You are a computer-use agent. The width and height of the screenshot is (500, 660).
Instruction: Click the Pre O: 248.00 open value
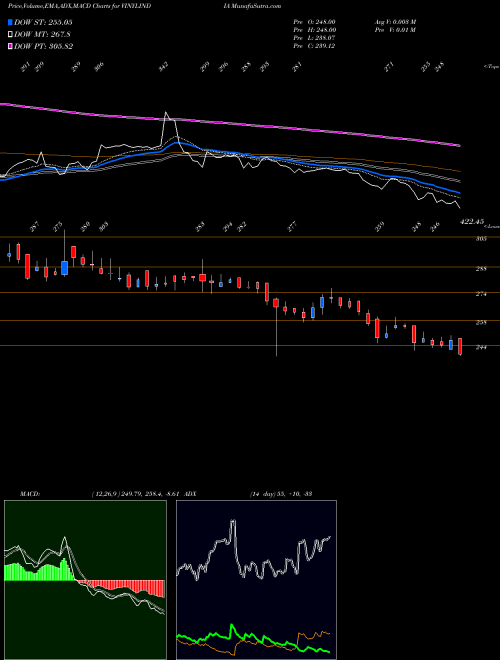pyautogui.click(x=314, y=22)
